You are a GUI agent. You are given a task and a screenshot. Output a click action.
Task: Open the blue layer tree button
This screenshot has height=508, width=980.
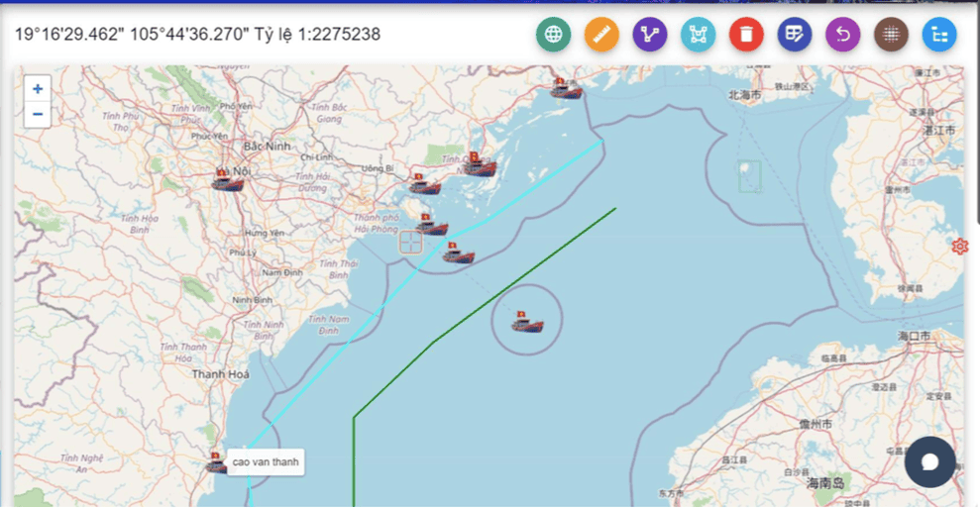coord(939,34)
